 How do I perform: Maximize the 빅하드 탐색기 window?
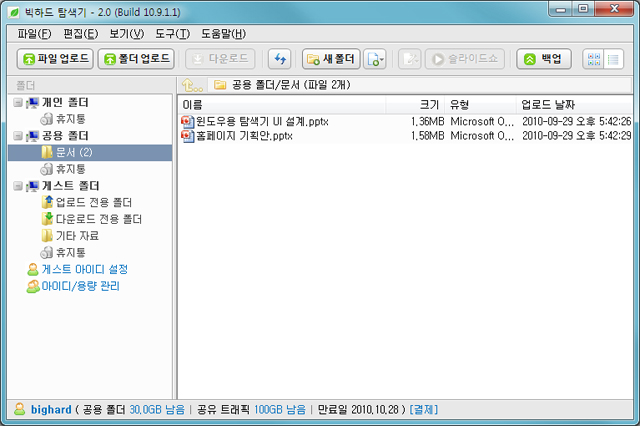pos(584,9)
